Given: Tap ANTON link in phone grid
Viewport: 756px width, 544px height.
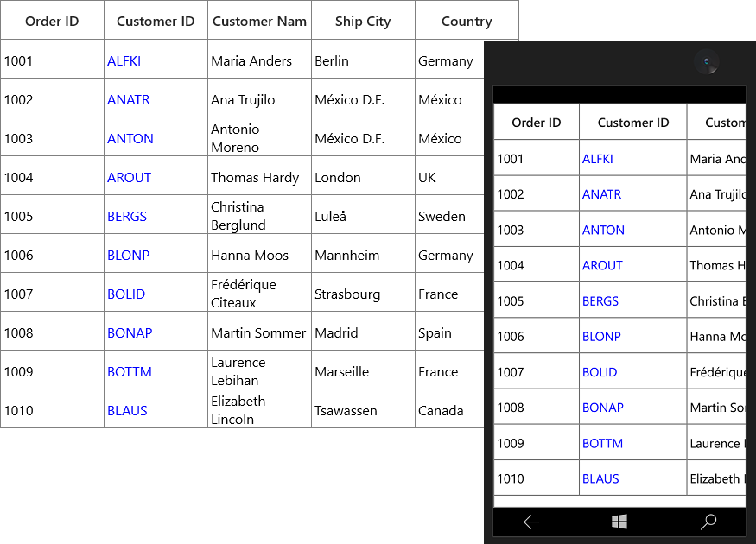Looking at the screenshot, I should [603, 230].
